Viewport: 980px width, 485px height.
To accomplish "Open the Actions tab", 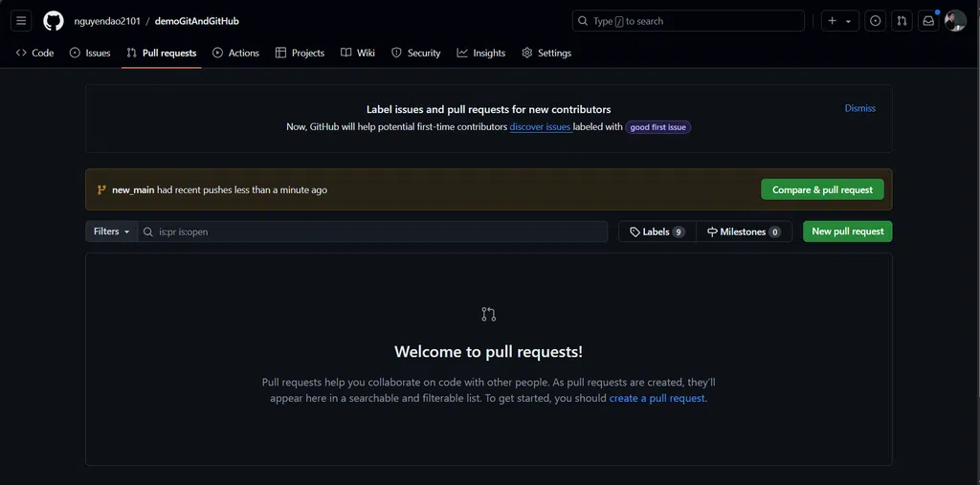I will (235, 54).
